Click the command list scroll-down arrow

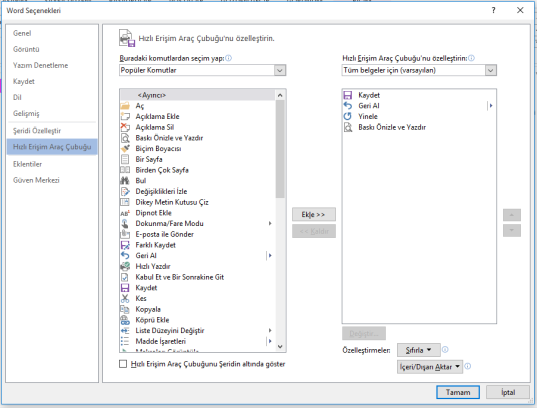point(280,347)
